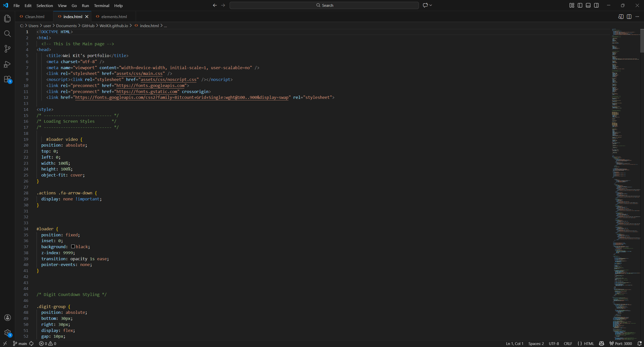The width and height of the screenshot is (644, 347).
Task: Click the Port: 3000 live server indicator
Action: (x=621, y=343)
